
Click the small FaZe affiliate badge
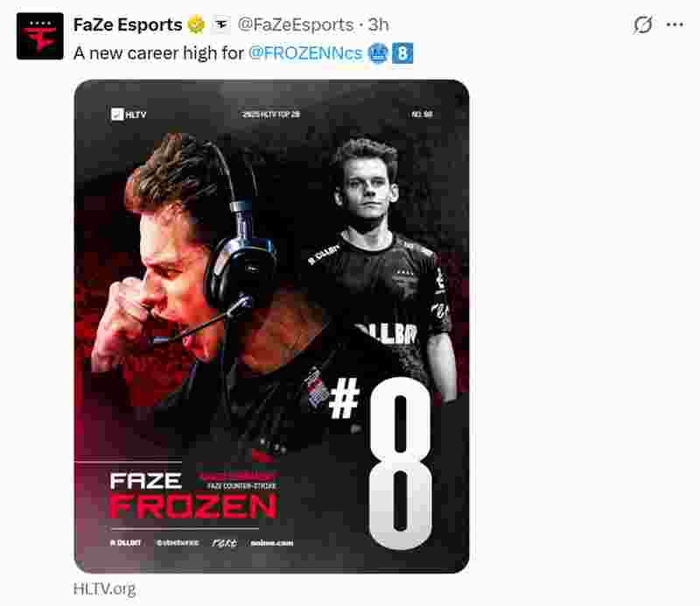[x=221, y=25]
